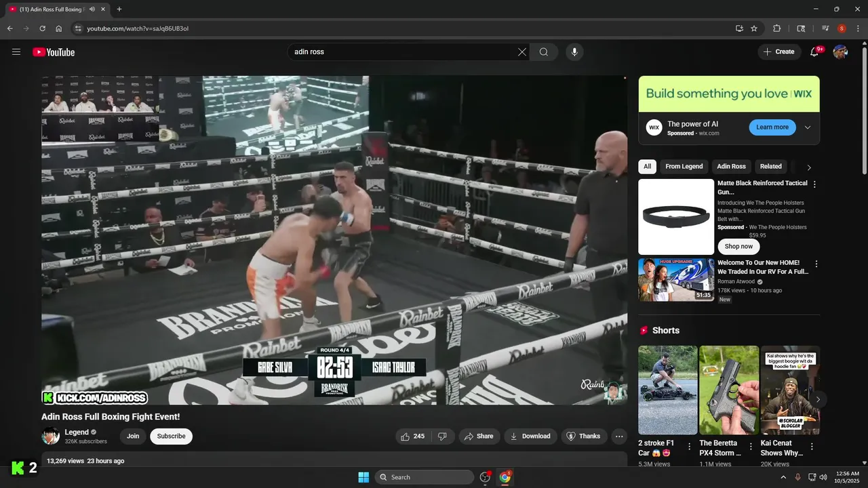This screenshot has height=488, width=868.
Task: Go to the YouTube home logo
Action: point(54,52)
